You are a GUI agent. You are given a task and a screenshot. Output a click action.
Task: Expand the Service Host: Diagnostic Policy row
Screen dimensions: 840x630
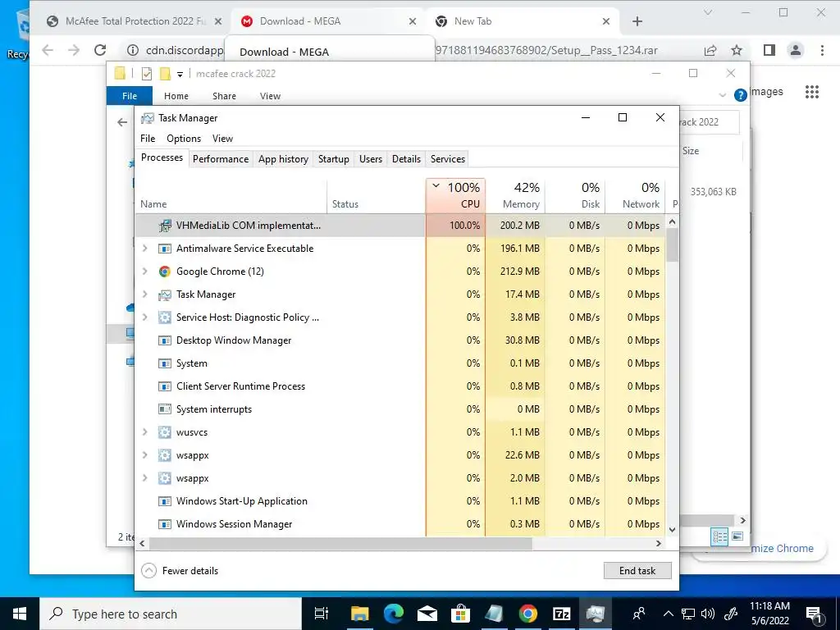click(144, 317)
